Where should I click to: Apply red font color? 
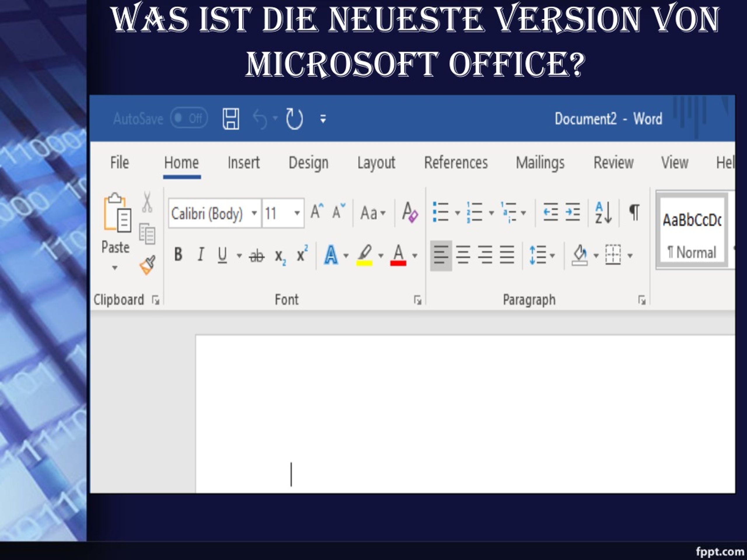[x=399, y=255]
